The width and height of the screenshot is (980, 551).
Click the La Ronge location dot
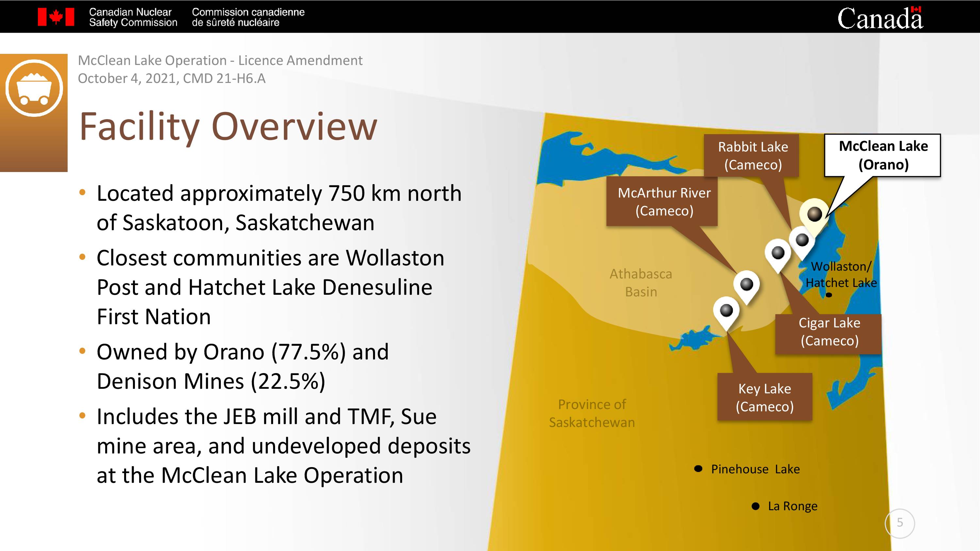click(756, 506)
